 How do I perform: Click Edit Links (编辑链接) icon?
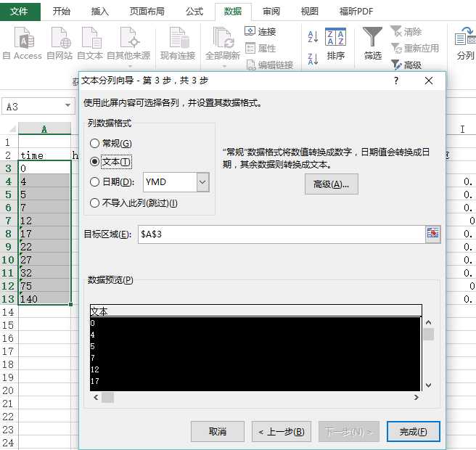[x=251, y=65]
